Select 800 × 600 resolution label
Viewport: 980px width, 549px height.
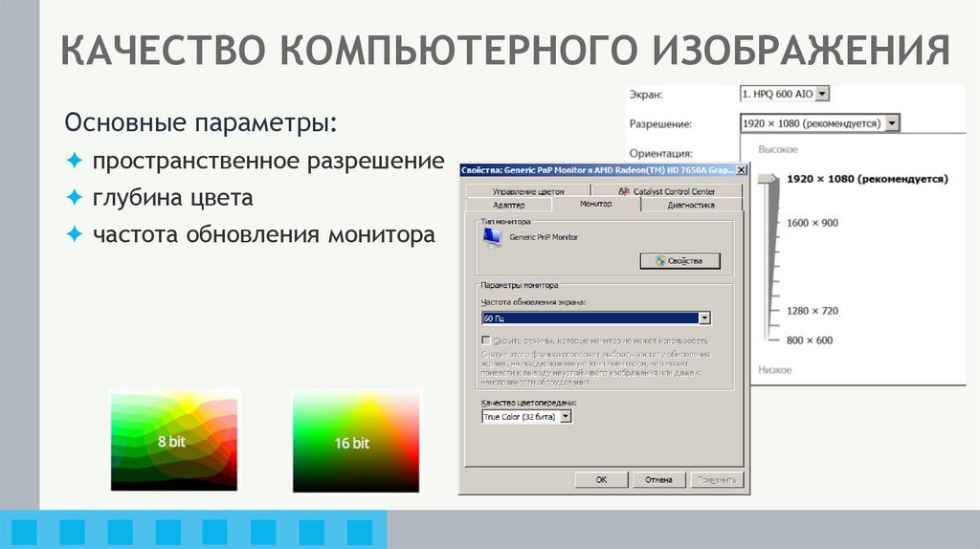(x=810, y=340)
